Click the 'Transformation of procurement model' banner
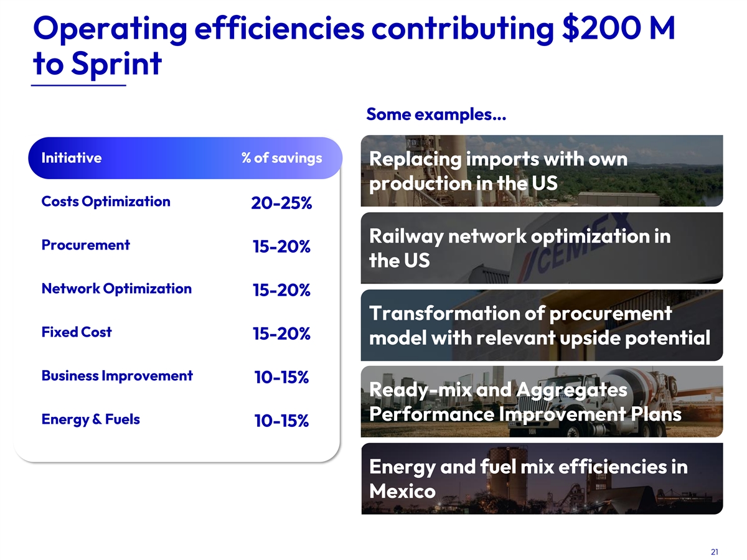 [542, 325]
